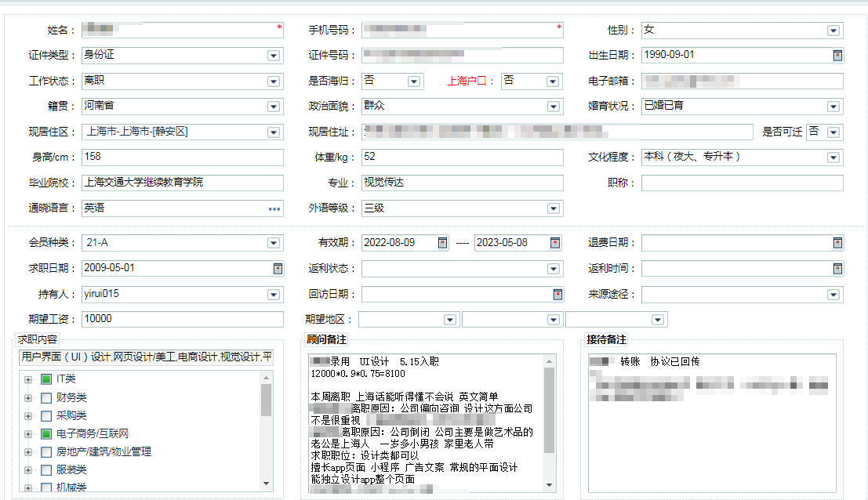
Task: Open the 上海户口 dropdown
Action: coord(553,82)
